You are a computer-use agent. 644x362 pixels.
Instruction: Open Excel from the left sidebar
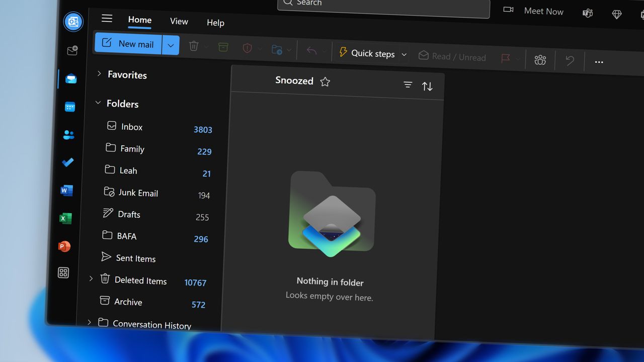coord(65,218)
